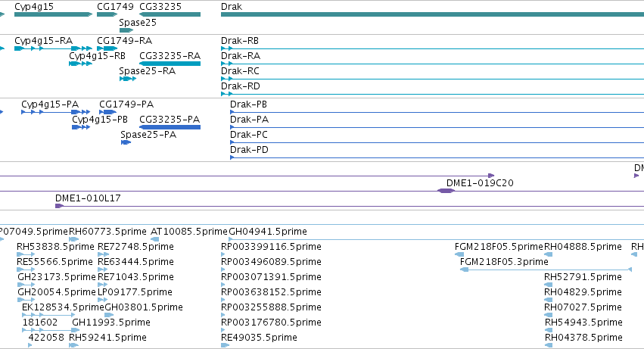Select the CG1749-PA protein label
The height and width of the screenshot is (349, 644).
coord(126,104)
